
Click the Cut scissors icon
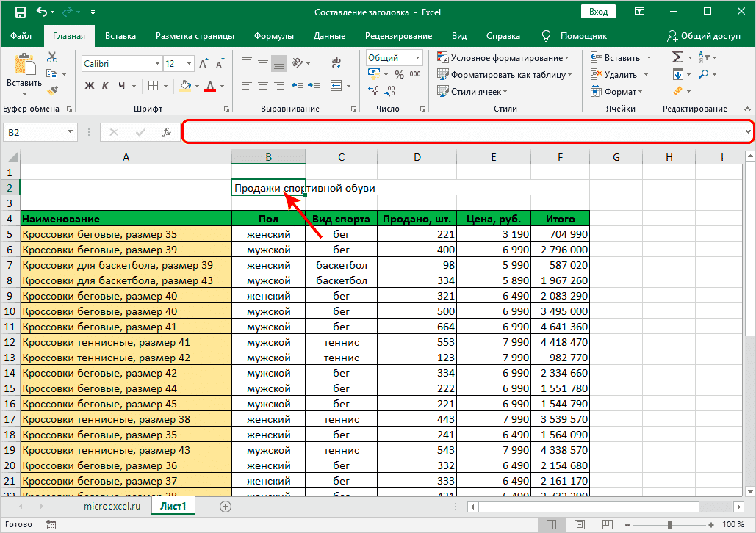tap(52, 58)
